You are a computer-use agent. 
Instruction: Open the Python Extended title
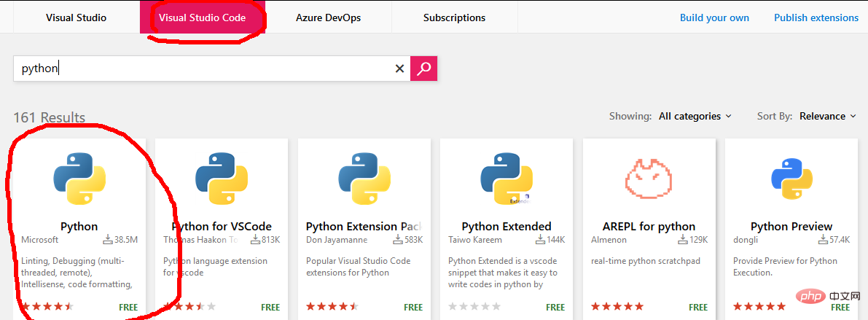pyautogui.click(x=507, y=227)
